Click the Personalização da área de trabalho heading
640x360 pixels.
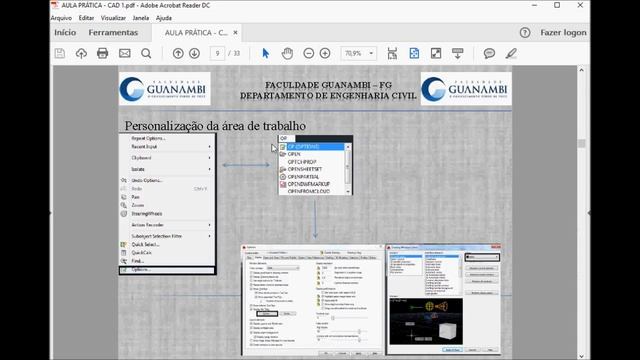coord(215,126)
